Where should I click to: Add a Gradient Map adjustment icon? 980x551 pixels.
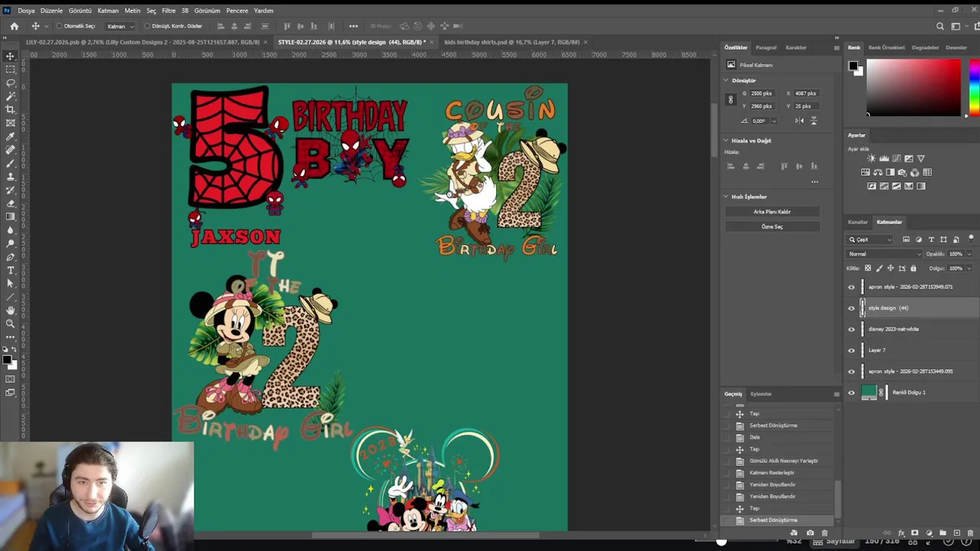(921, 186)
